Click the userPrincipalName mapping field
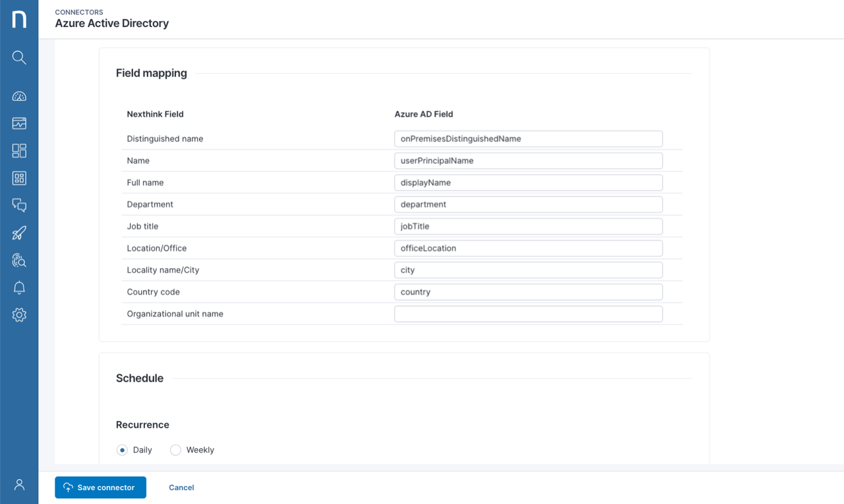The height and width of the screenshot is (504, 844). pos(527,160)
